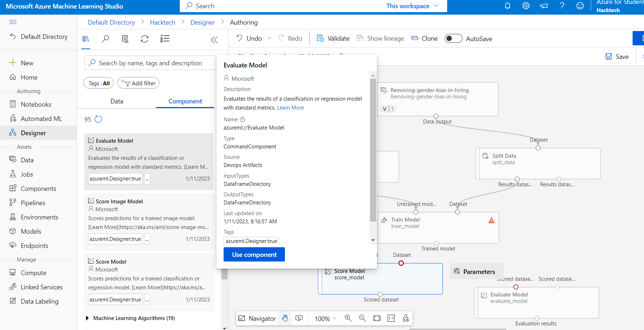Click Validate pipeline button
Screen dimensions: 644x330
point(333,39)
